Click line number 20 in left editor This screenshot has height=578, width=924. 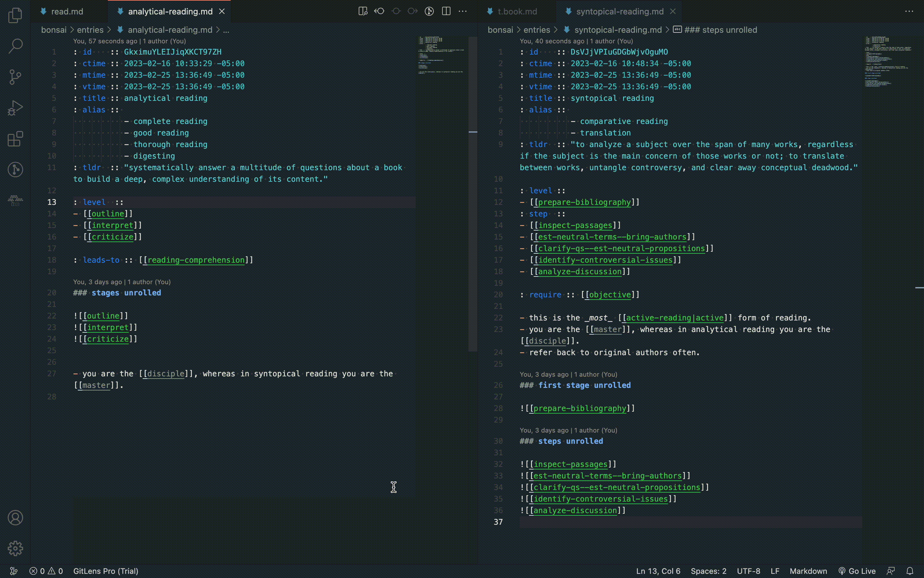tap(52, 293)
